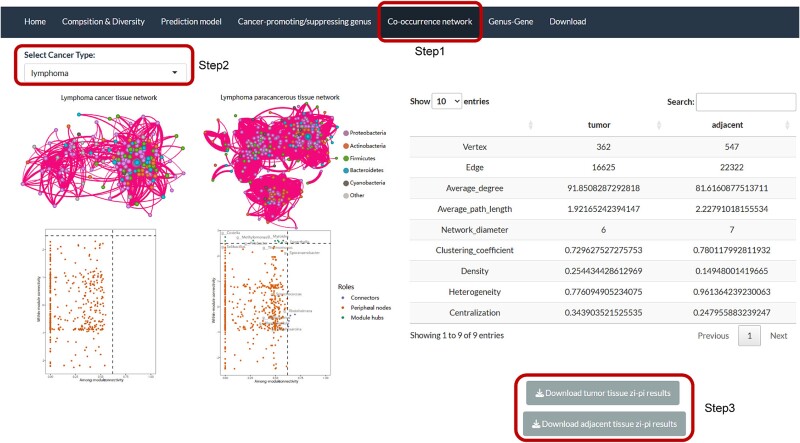
Task: Click the Proteobacteria legend color dot
Action: pyautogui.click(x=346, y=133)
